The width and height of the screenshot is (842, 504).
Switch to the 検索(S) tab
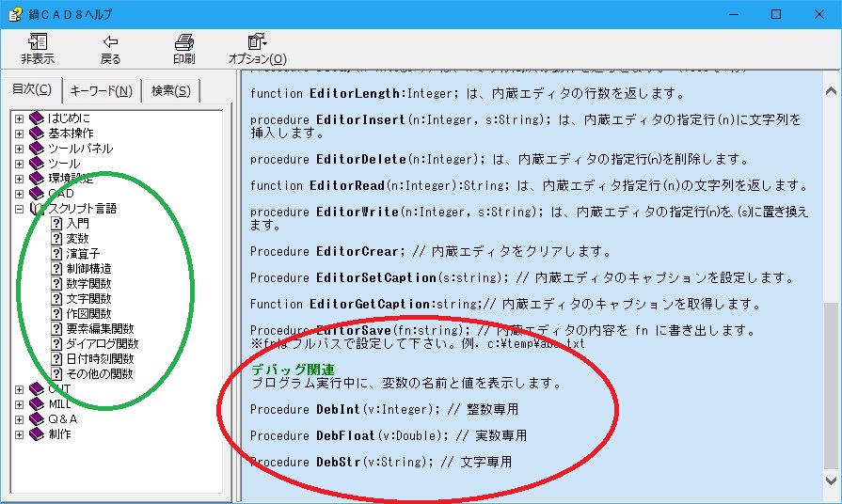coord(171,90)
